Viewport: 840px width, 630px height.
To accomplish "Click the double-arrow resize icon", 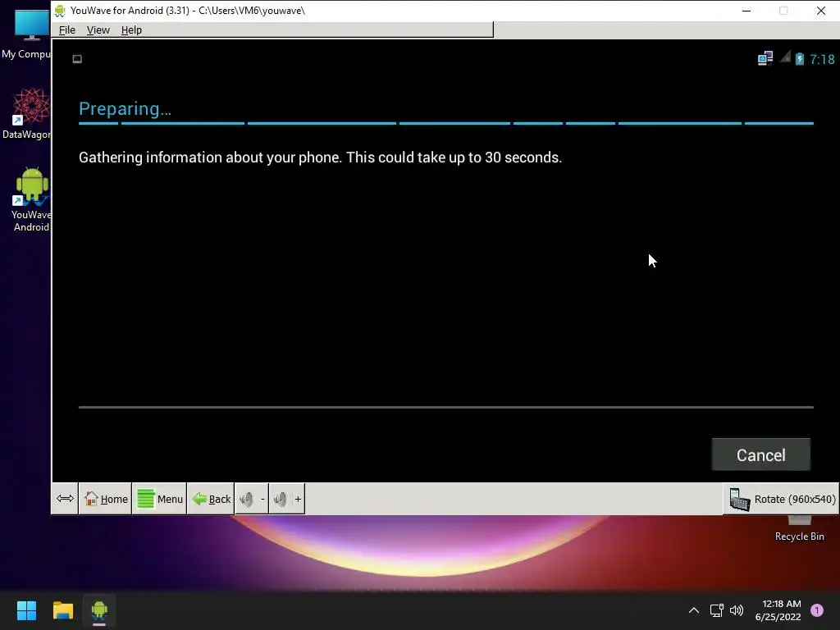I will click(x=65, y=499).
